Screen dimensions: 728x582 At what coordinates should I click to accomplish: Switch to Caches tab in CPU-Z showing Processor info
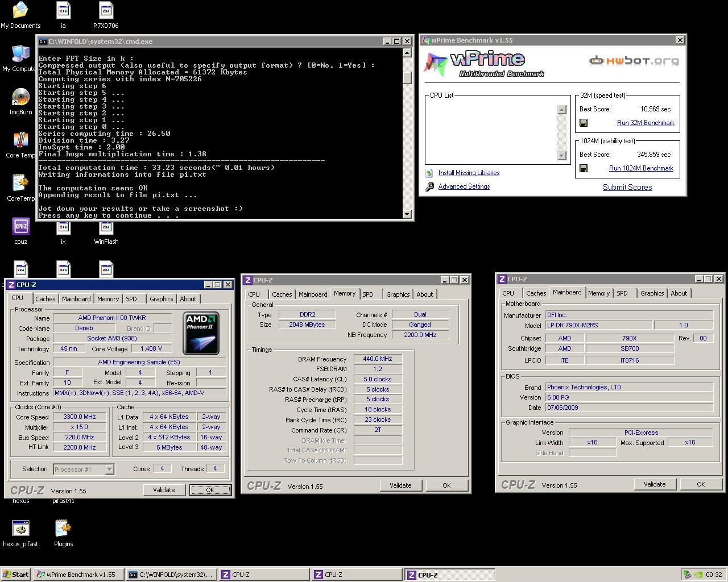pos(45,299)
